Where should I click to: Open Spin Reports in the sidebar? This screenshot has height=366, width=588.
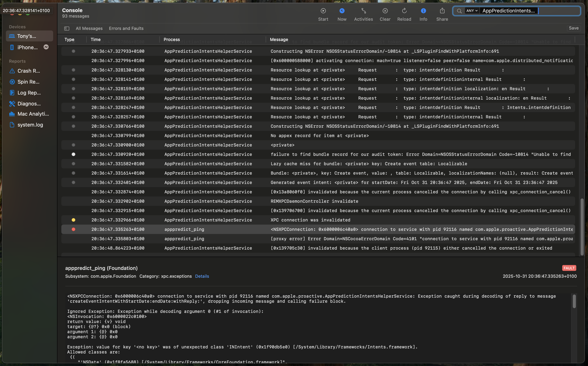click(28, 82)
